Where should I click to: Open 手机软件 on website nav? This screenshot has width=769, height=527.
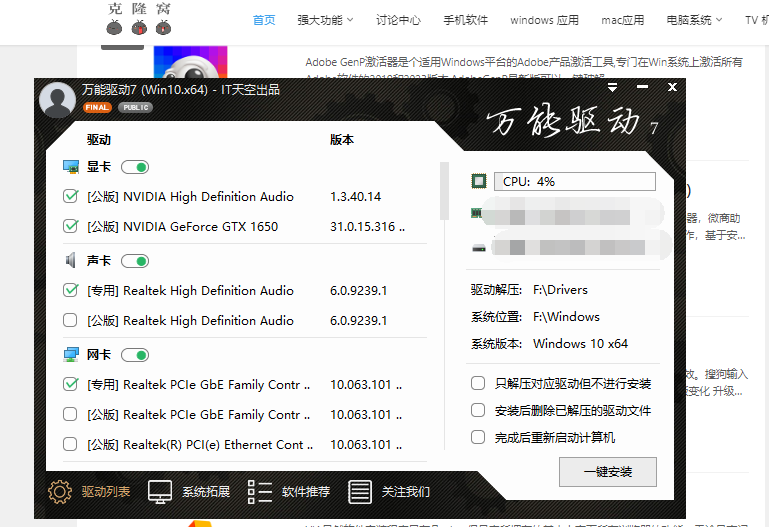(x=465, y=20)
